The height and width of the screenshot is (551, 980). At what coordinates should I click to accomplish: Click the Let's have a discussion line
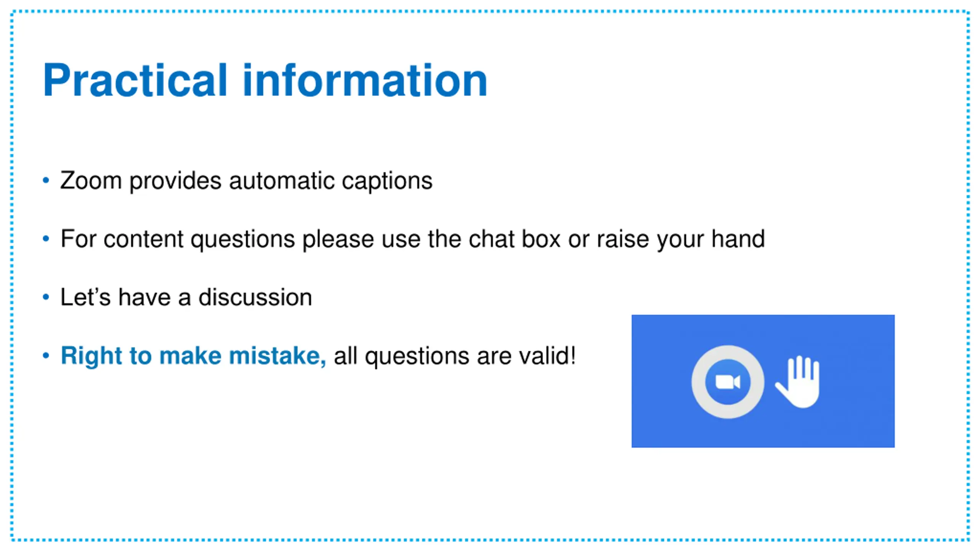pos(186,297)
